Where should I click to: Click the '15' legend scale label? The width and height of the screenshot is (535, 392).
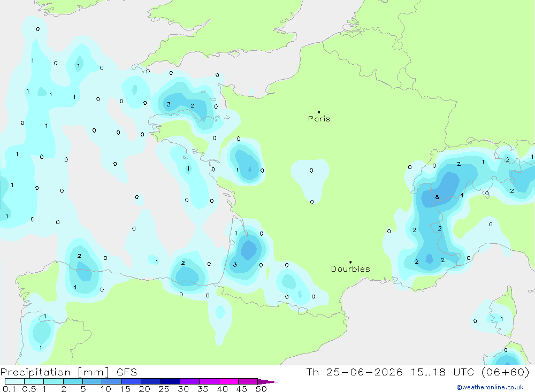pos(125,389)
